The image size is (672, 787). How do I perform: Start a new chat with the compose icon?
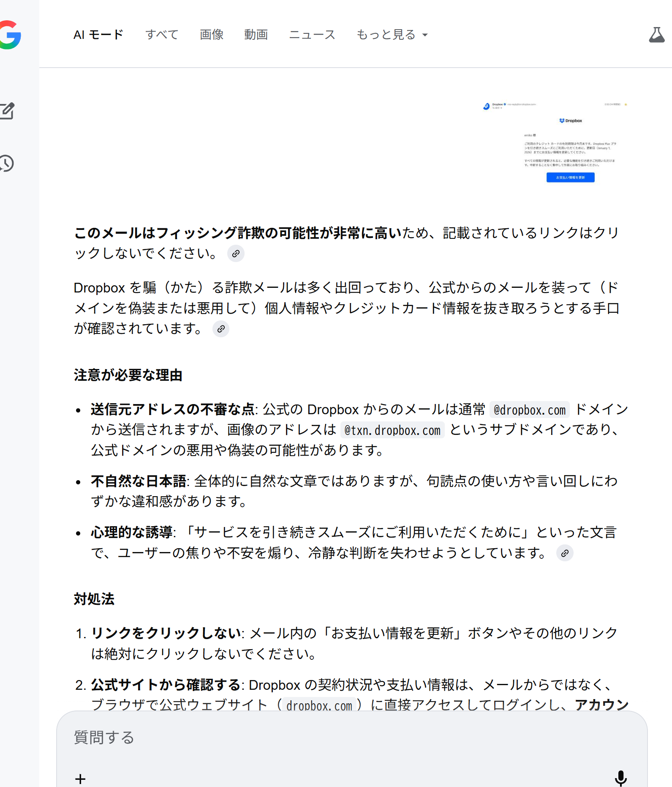pos(7,111)
